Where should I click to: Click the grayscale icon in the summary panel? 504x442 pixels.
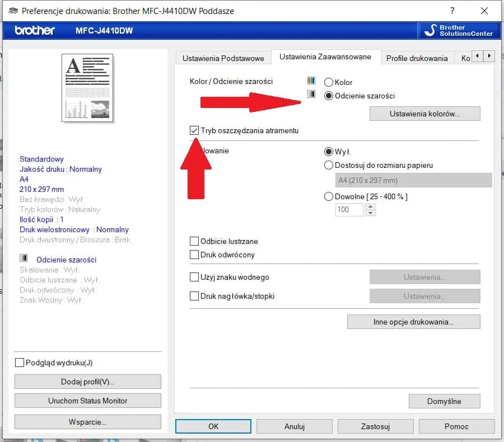click(x=24, y=258)
